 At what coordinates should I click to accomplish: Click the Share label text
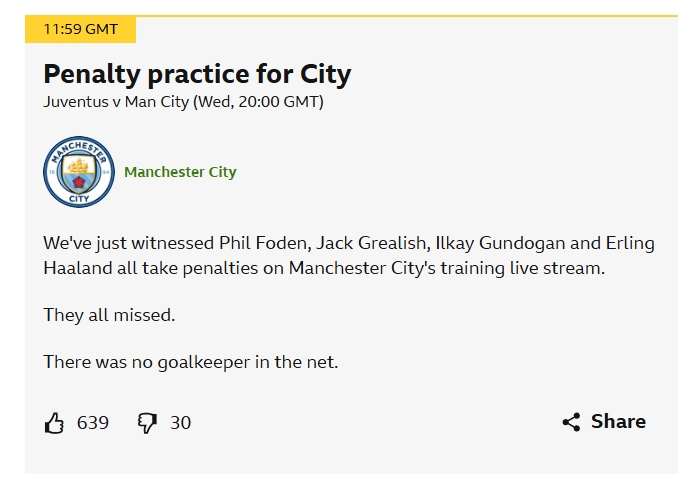point(618,422)
